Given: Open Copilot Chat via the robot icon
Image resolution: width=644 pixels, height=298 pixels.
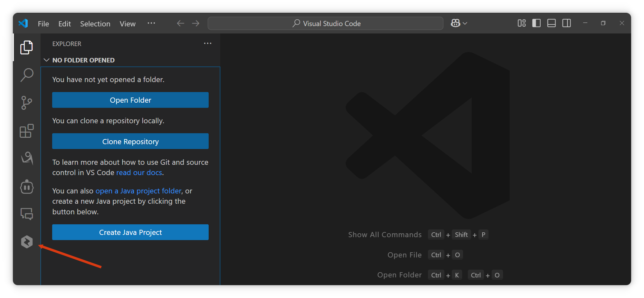Looking at the screenshot, I should (x=26, y=187).
